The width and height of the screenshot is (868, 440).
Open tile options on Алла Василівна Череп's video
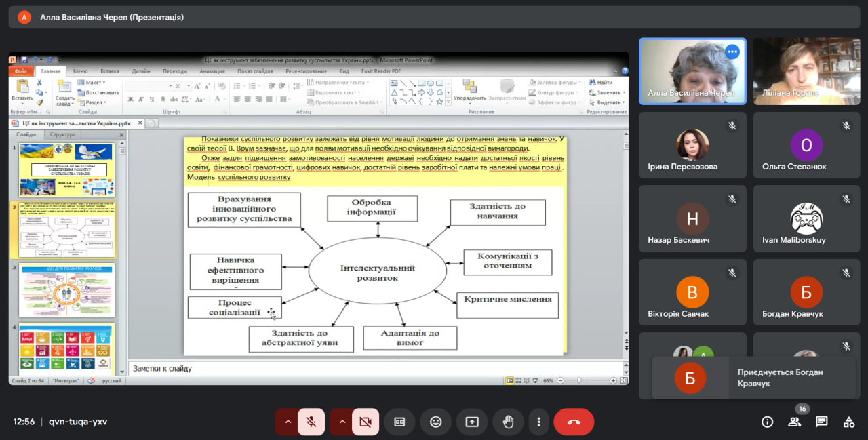tap(732, 52)
